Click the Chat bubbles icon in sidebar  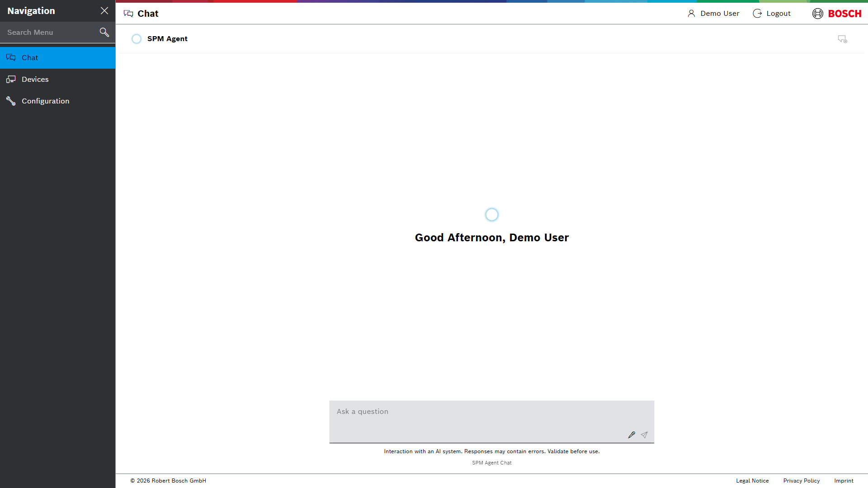11,57
